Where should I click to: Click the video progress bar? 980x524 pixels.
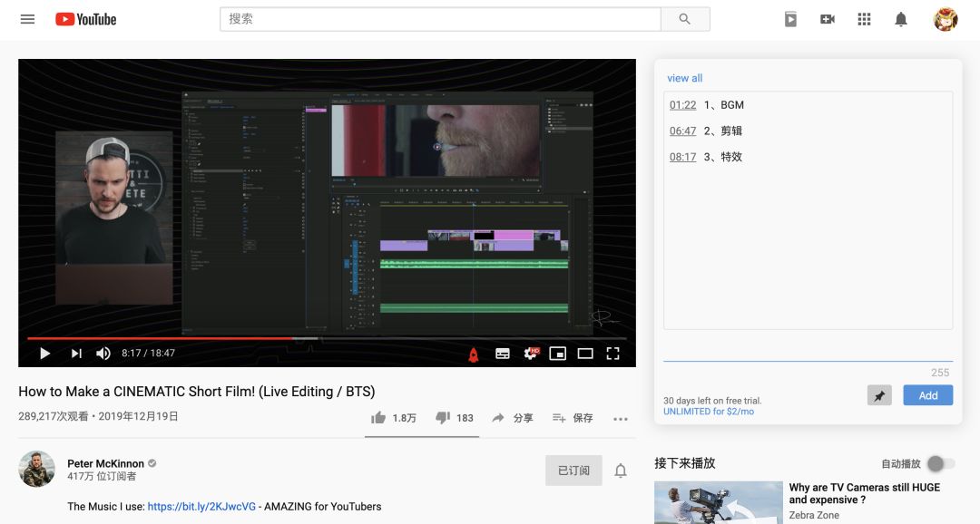pyautogui.click(x=327, y=338)
